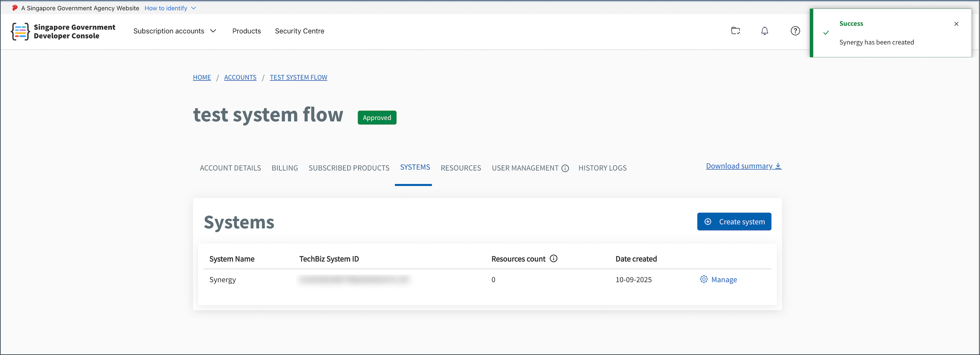Click the help question mark icon
The width and height of the screenshot is (980, 355).
pyautogui.click(x=795, y=31)
